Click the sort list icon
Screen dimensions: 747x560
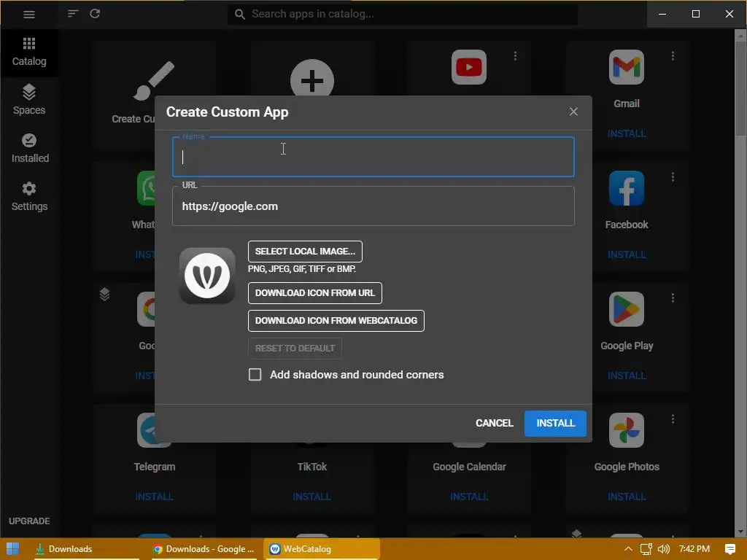(x=73, y=14)
